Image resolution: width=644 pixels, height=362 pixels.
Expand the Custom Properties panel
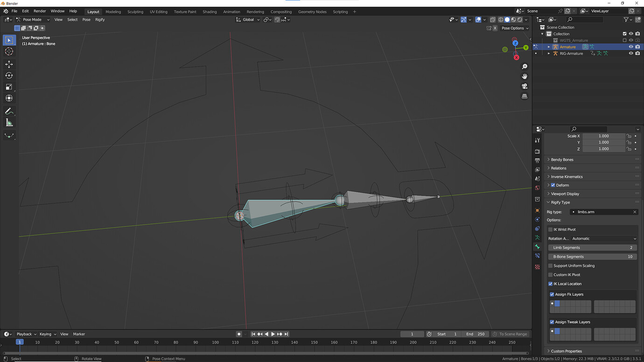pyautogui.click(x=593, y=351)
